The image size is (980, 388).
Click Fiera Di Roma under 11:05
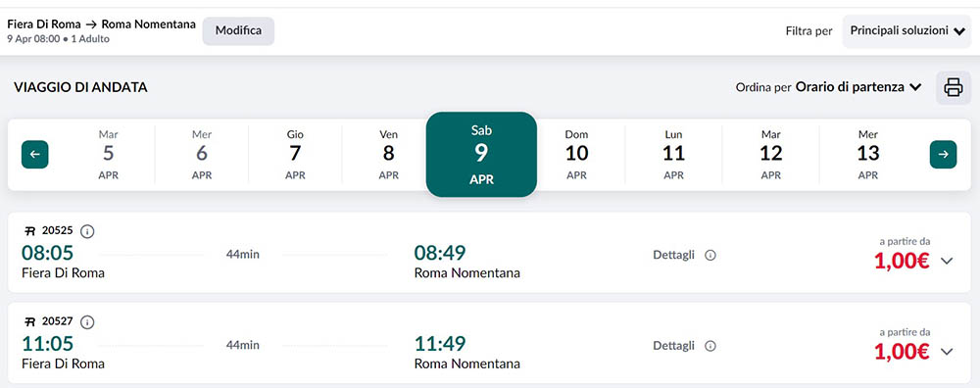pyautogui.click(x=63, y=364)
